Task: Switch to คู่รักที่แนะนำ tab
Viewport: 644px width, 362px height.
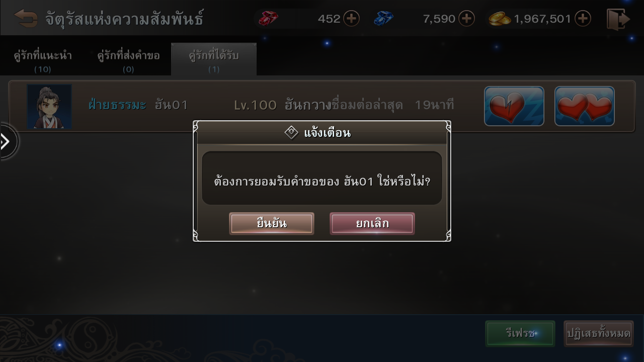Action: [43, 59]
